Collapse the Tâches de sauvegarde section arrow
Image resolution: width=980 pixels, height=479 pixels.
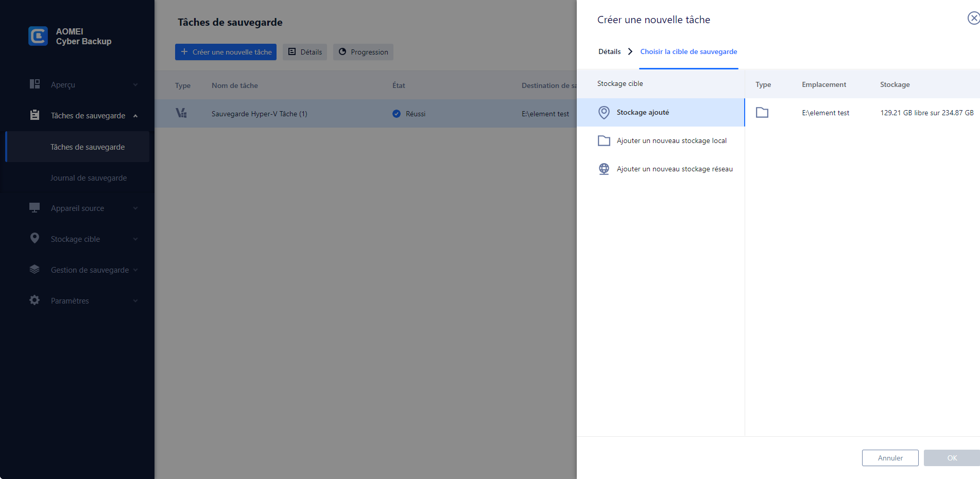135,116
